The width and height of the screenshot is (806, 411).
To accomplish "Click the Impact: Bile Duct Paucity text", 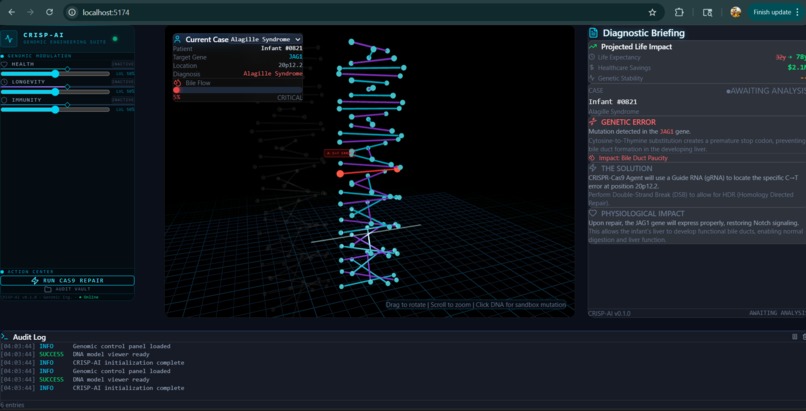I will coord(633,158).
